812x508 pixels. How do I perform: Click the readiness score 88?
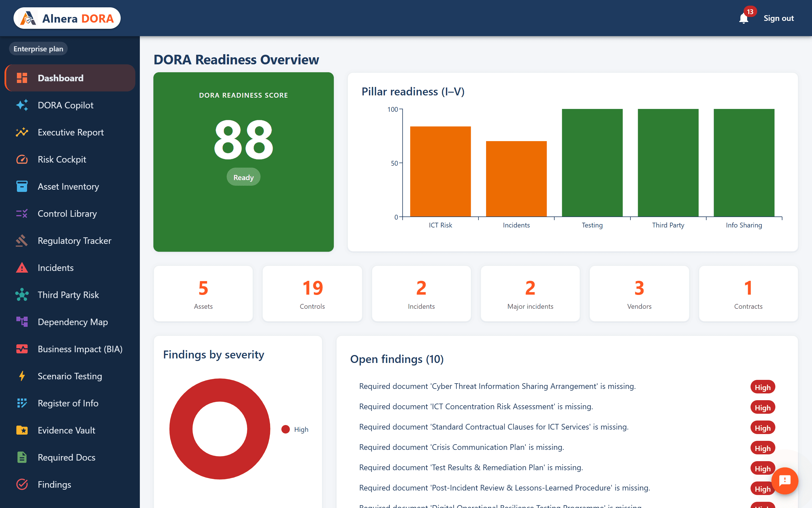click(x=243, y=140)
